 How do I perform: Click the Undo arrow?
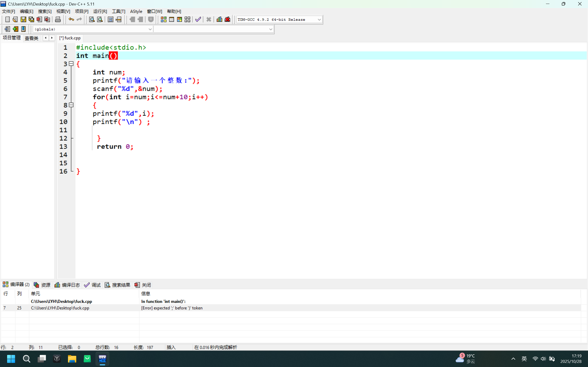tap(71, 19)
